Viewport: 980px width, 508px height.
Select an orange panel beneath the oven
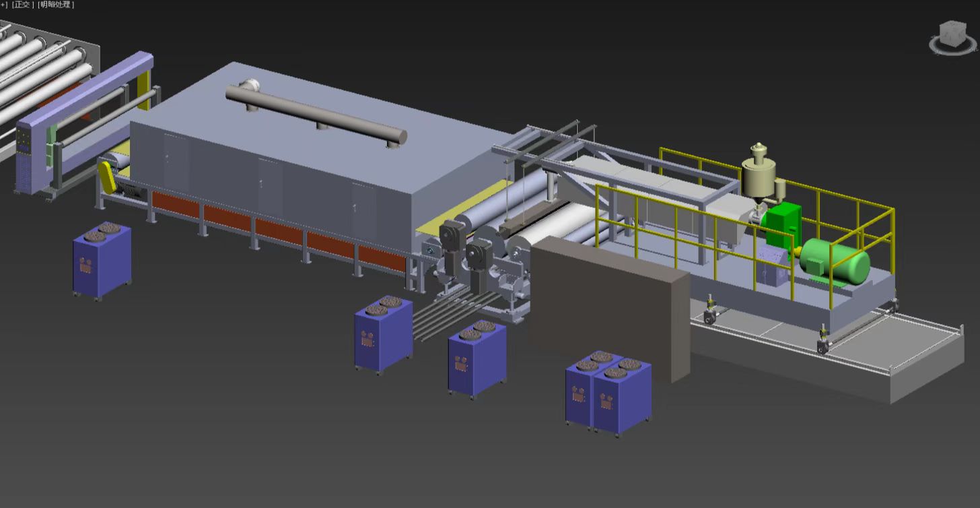(228, 218)
